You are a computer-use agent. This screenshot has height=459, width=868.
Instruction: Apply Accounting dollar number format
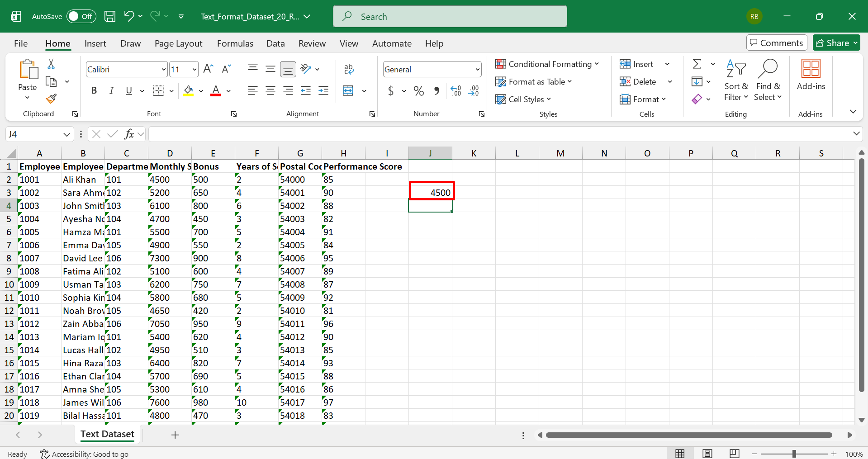click(x=391, y=91)
